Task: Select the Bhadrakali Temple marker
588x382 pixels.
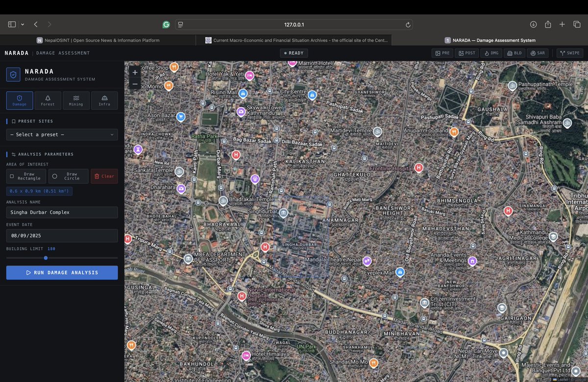Action: click(x=223, y=201)
